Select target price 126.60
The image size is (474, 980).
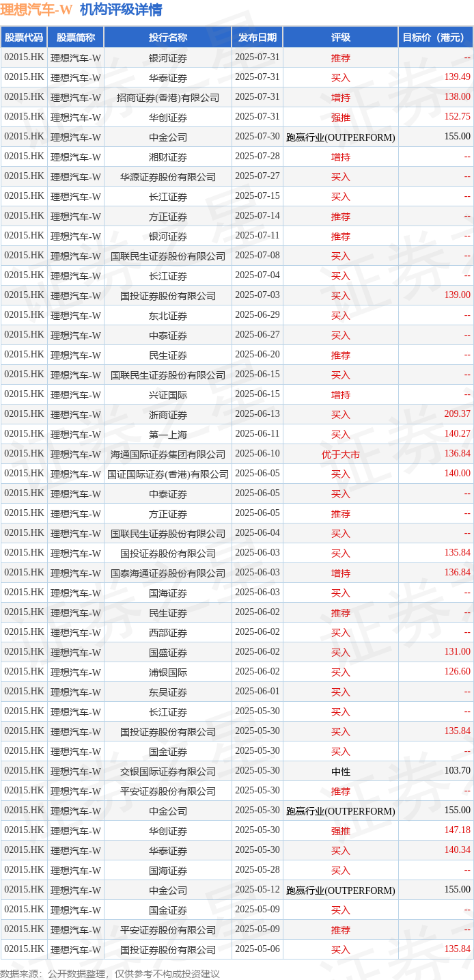(457, 672)
